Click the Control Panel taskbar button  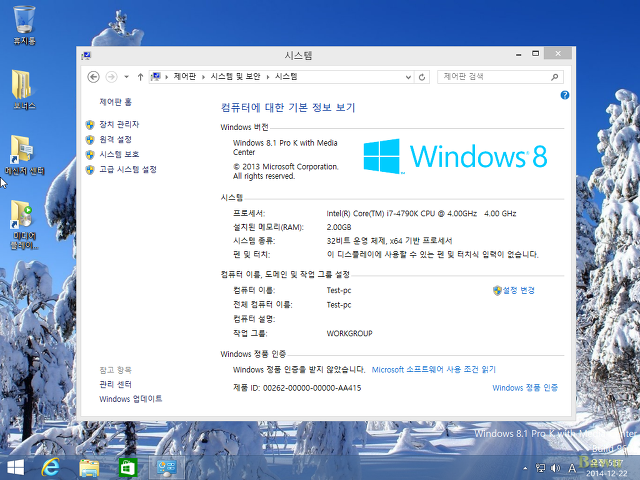pyautogui.click(x=167, y=468)
